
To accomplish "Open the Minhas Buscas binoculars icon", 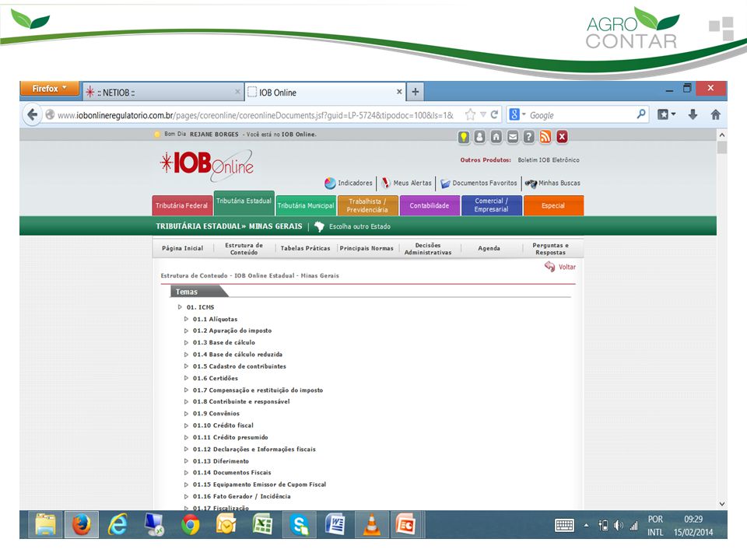I will coord(531,184).
